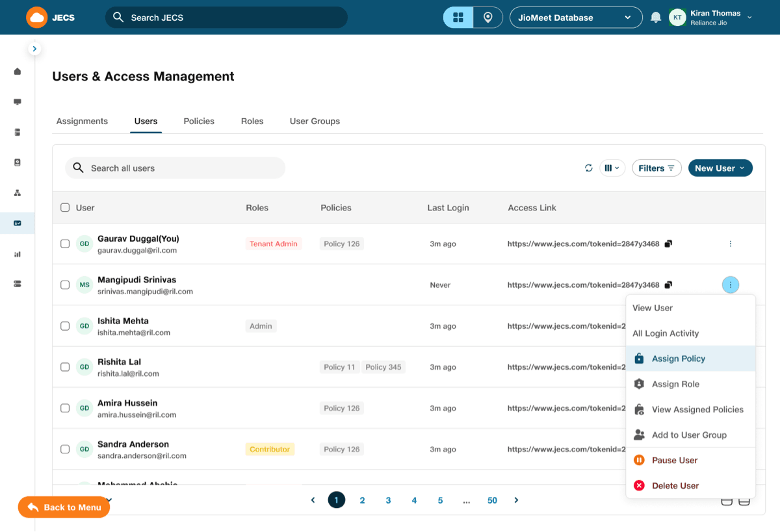Open the Home icon in sidebar
Viewport: 780px width, 532px height.
[18, 71]
